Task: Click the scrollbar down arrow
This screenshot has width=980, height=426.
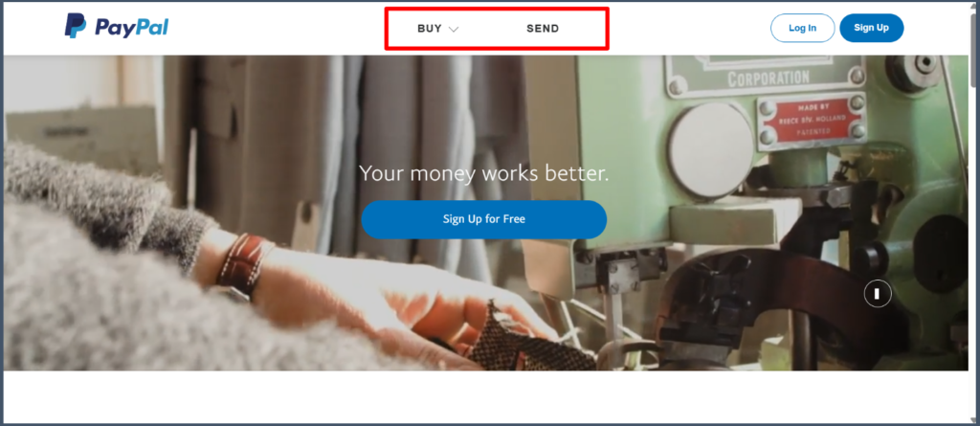Action: coord(973,418)
